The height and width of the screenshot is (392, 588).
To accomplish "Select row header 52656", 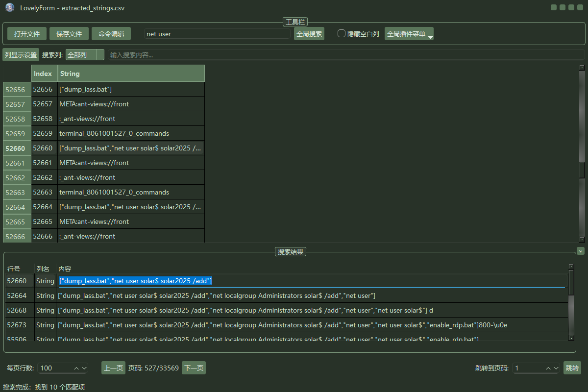I will (17, 89).
